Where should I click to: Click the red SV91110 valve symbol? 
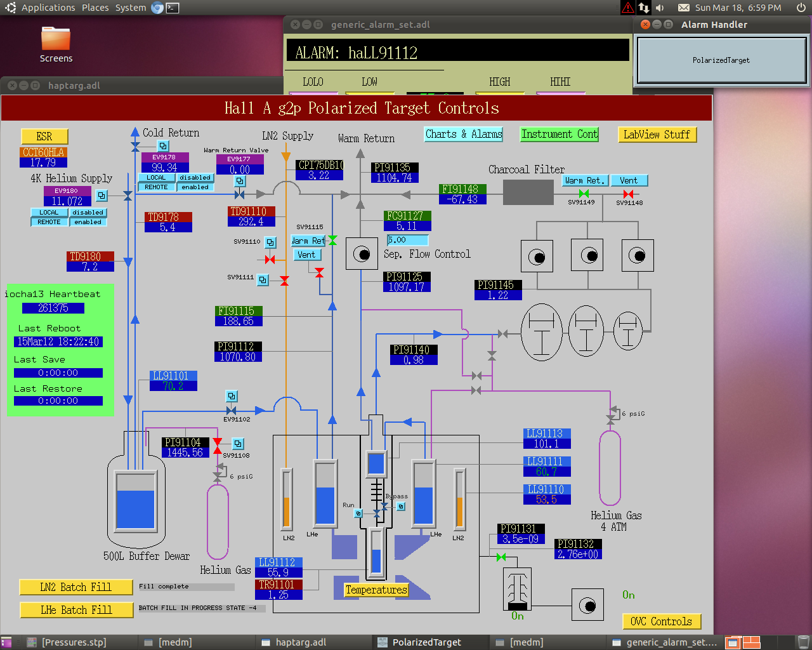(x=270, y=260)
